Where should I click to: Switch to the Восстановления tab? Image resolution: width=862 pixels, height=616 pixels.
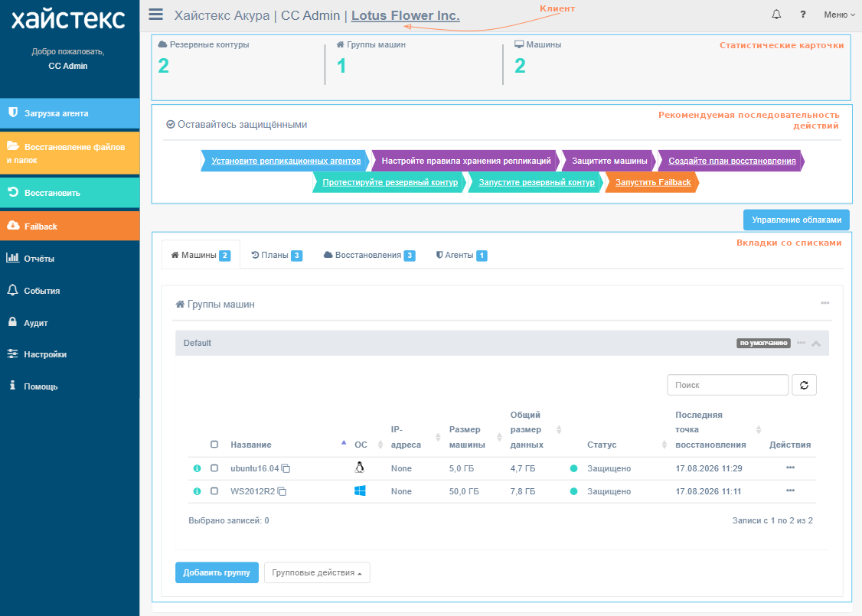[370, 255]
